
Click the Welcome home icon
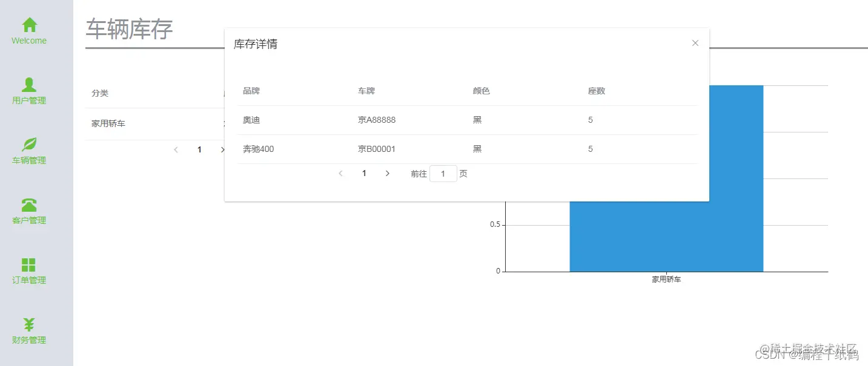(29, 25)
